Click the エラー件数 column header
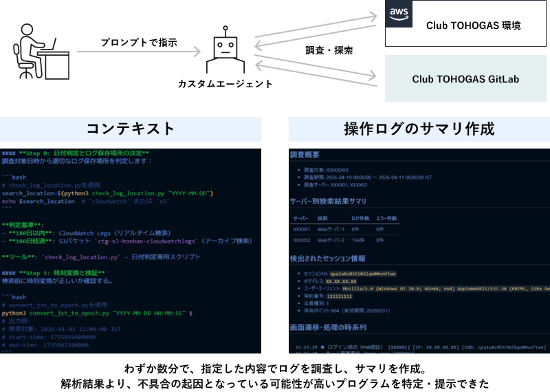This screenshot has height=392, width=550. pos(386,218)
